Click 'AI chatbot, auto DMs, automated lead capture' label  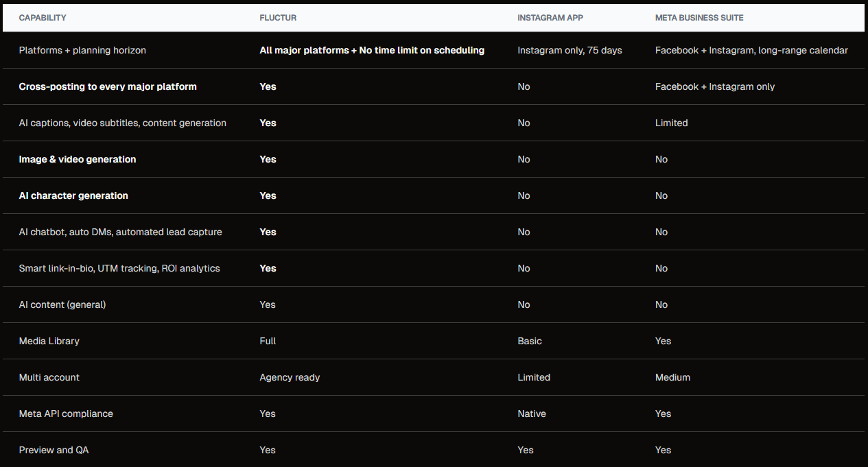[x=121, y=232]
